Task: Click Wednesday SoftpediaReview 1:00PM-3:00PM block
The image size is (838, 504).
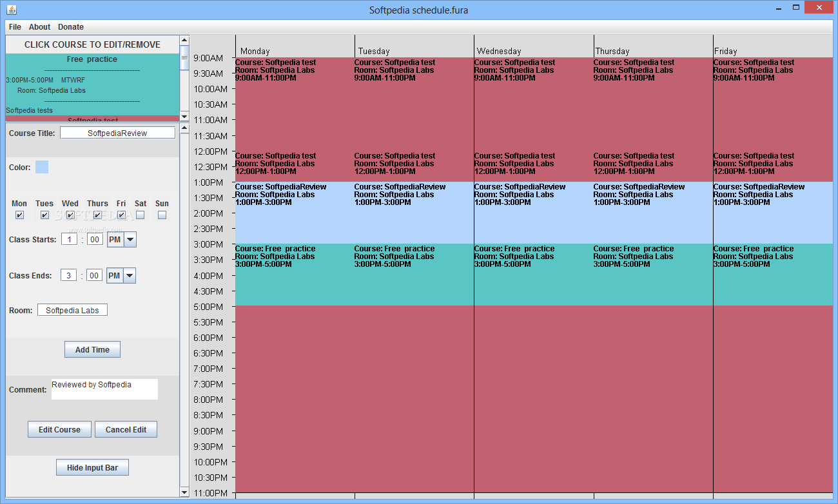Action: tap(534, 213)
